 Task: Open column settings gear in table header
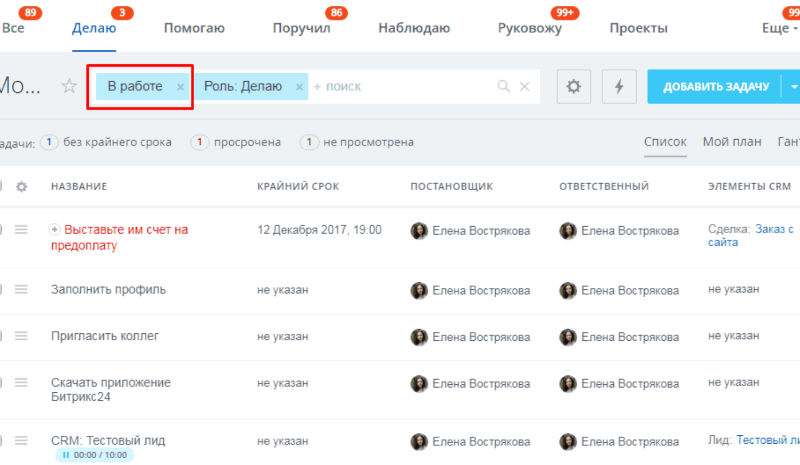coord(22,186)
